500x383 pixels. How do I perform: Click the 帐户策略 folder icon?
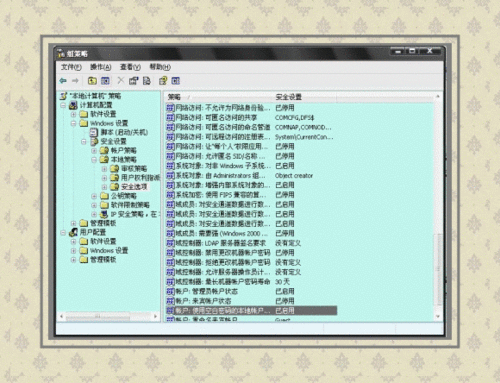104,150
